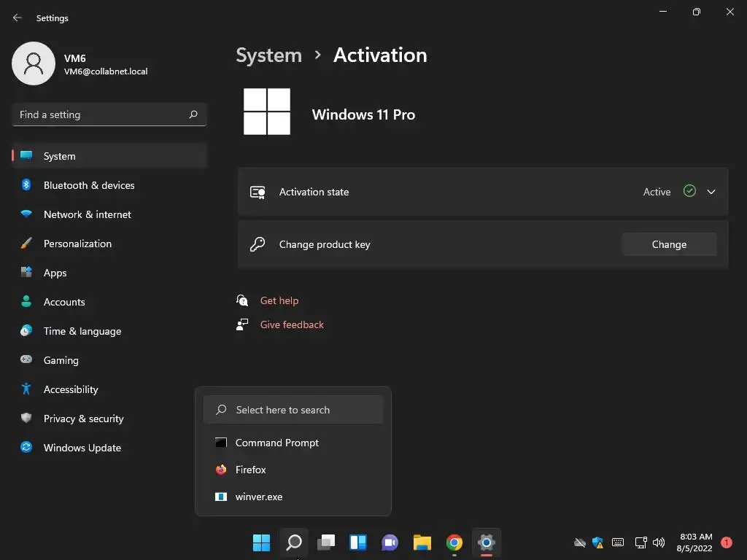The width and height of the screenshot is (747, 560).
Task: Open the Give feedback link
Action: pos(292,324)
